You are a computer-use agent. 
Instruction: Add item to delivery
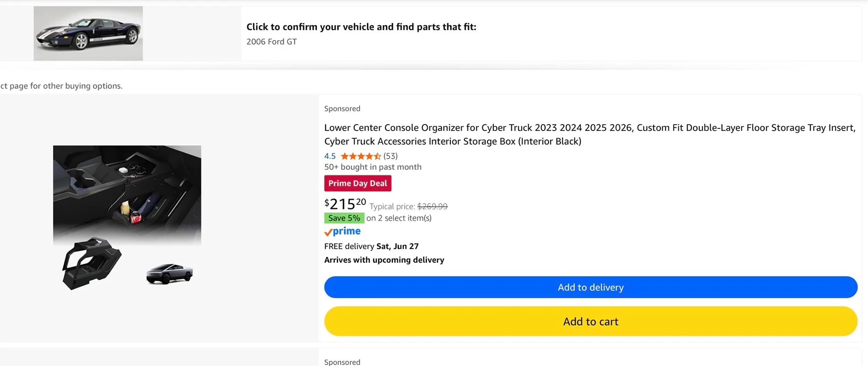tap(591, 287)
